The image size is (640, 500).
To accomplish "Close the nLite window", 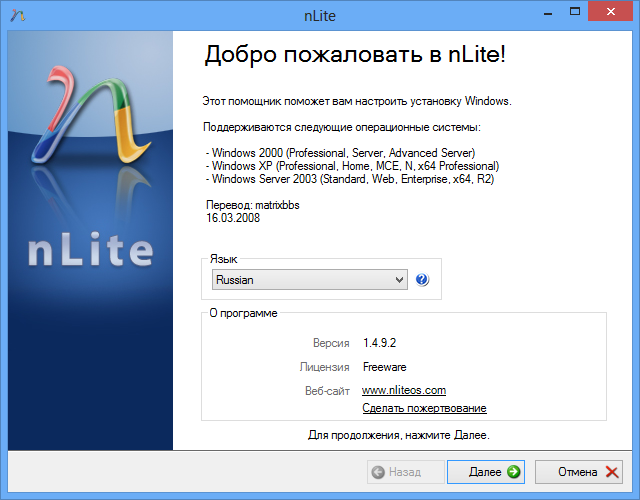I will coord(611,12).
